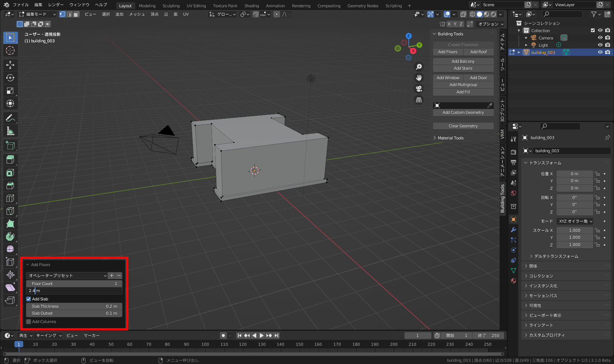This screenshot has width=614, height=364.
Task: Open the Shading workspace tab
Action: coord(251,5)
